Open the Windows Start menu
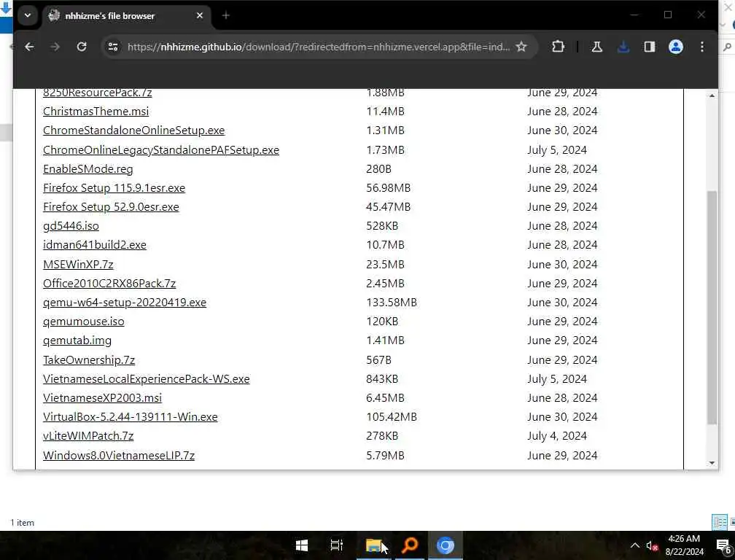Image resolution: width=735 pixels, height=560 pixels. tap(302, 545)
